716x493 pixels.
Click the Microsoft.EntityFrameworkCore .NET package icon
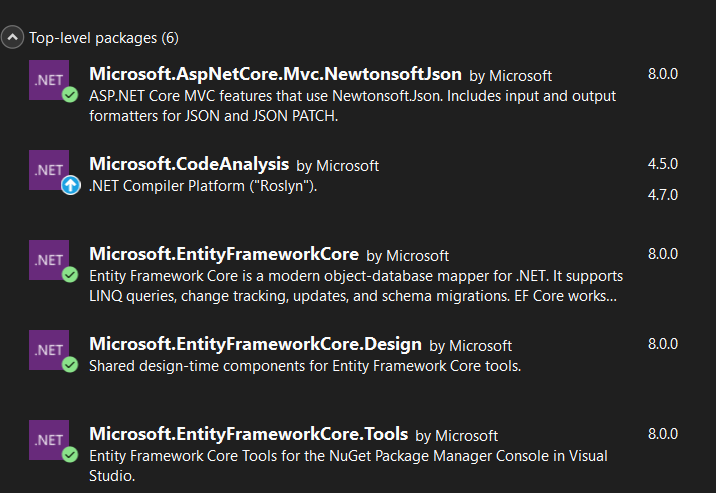[x=49, y=259]
